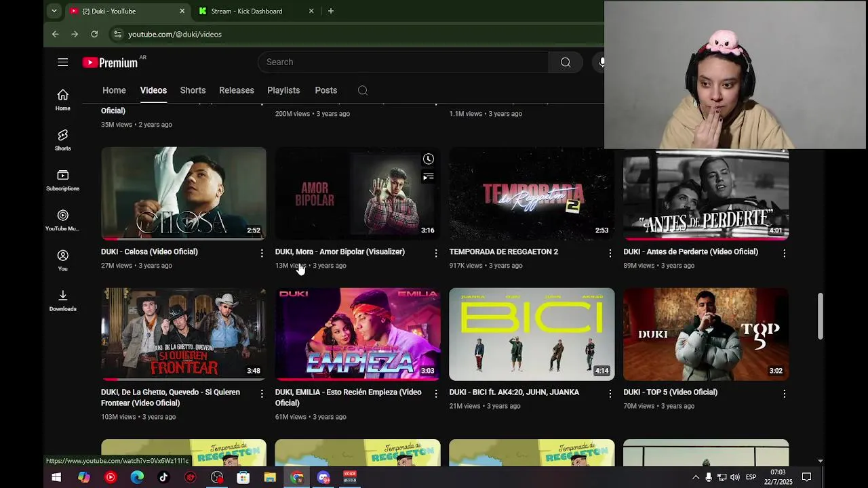This screenshot has width=868, height=488.
Task: Open a new browser tab with plus
Action: [x=331, y=11]
